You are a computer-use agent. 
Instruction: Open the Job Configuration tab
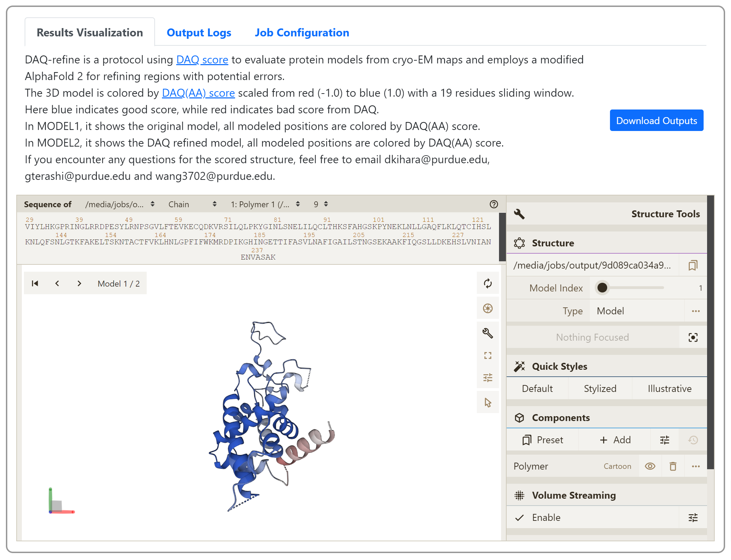coord(302,33)
